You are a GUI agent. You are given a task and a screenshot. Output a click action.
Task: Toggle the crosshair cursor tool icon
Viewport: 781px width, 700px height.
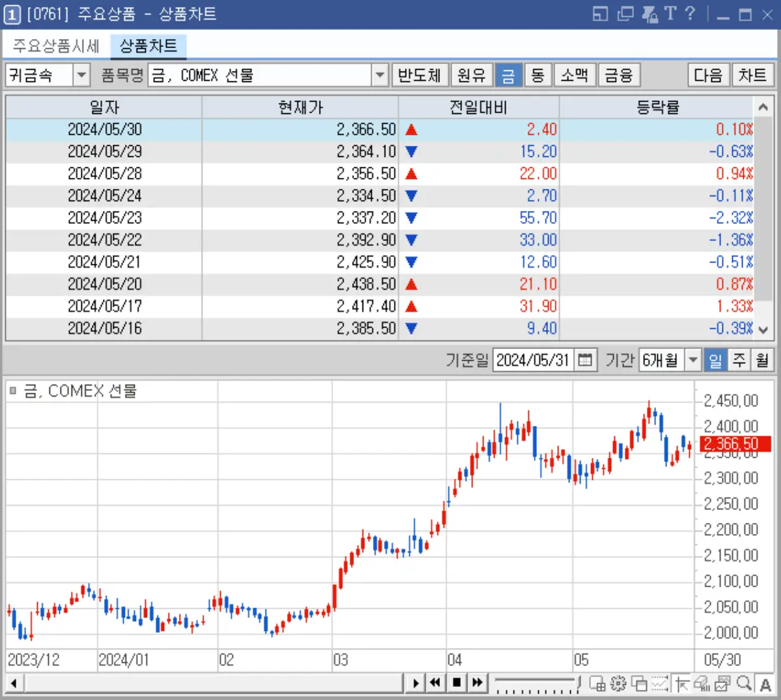click(x=681, y=683)
